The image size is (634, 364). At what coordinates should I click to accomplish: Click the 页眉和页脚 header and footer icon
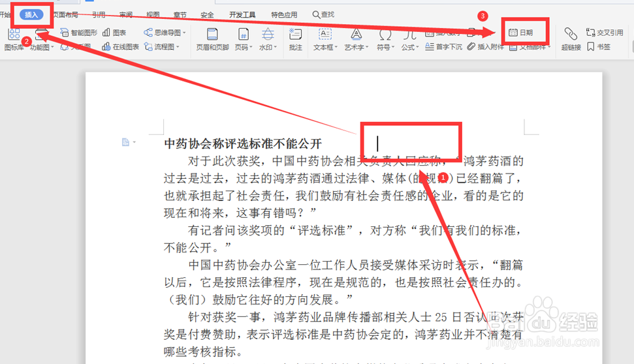(212, 35)
